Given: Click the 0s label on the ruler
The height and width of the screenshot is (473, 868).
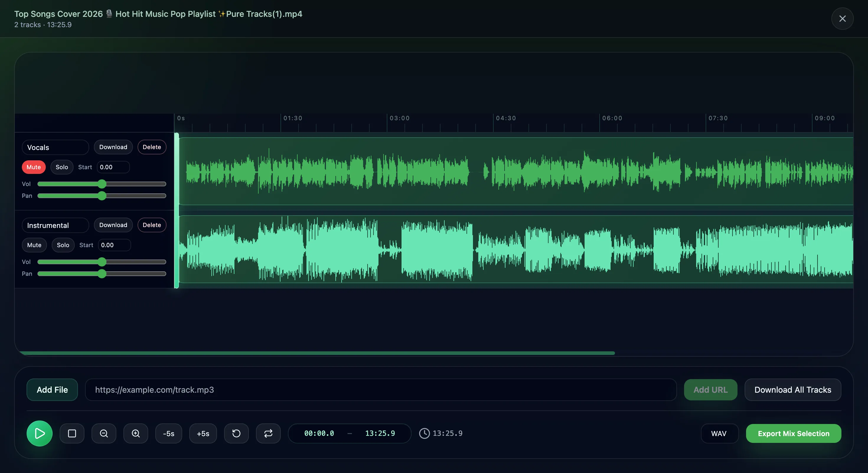Looking at the screenshot, I should click(181, 118).
